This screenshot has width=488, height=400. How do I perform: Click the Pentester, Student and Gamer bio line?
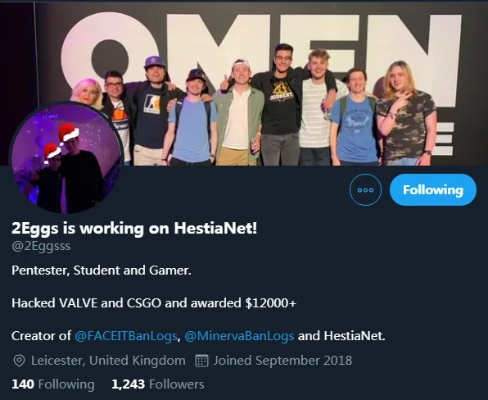tap(101, 270)
